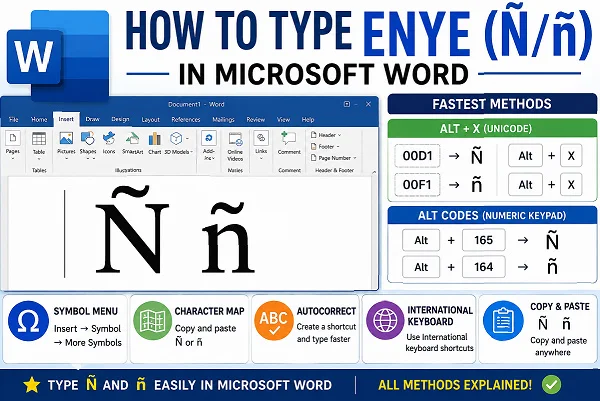The width and height of the screenshot is (600, 401).
Task: Expand the 3D Models dropdown arrow
Action: pos(188,138)
